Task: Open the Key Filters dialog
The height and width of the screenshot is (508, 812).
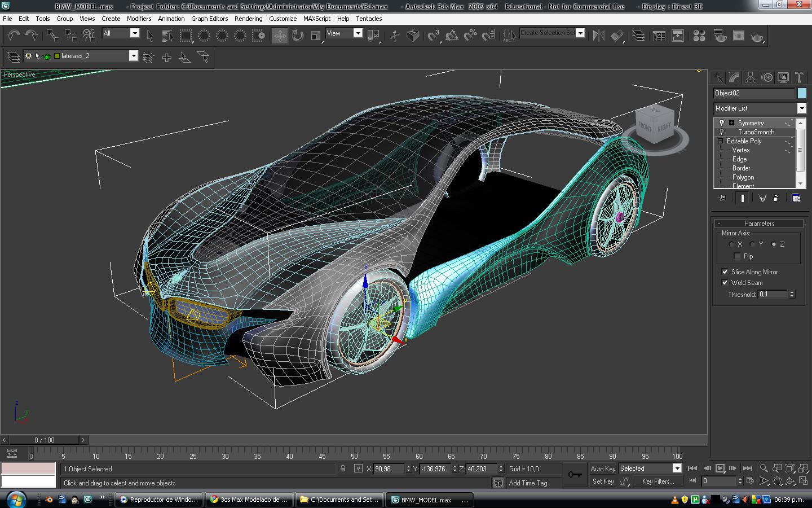Action: coord(657,481)
